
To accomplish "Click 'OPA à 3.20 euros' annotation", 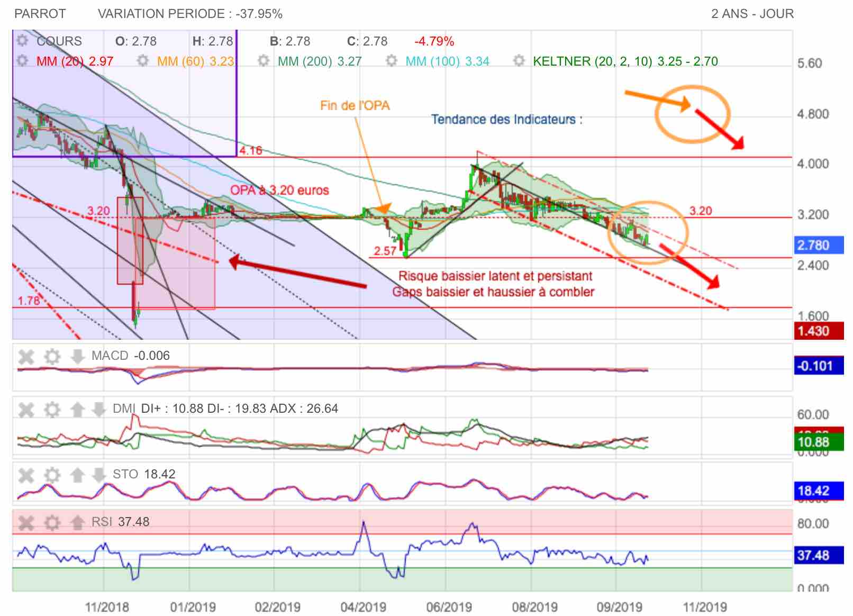I will (279, 190).
